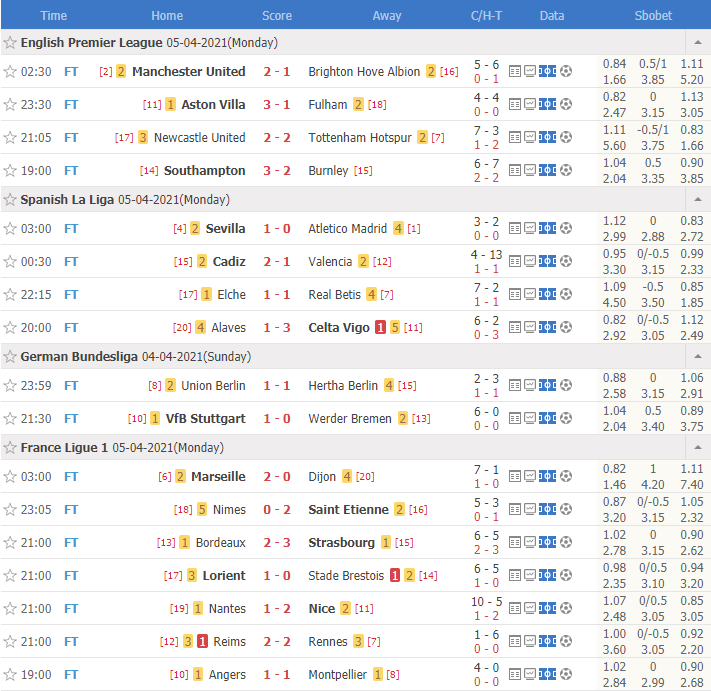Open analysis table icon for Angers row
Viewport: 711px width, 691px height.
pyautogui.click(x=515, y=674)
